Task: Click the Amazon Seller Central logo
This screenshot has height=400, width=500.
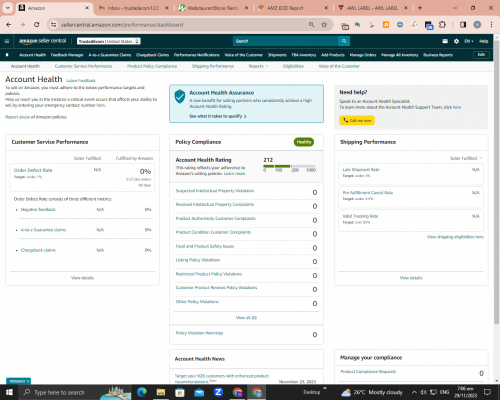Action: pyautogui.click(x=42, y=41)
